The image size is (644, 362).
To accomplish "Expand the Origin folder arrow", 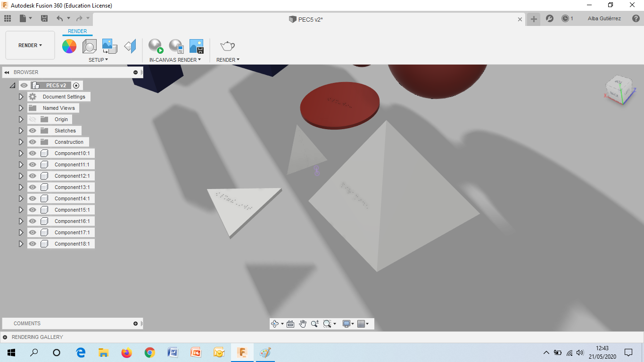I will (x=21, y=119).
